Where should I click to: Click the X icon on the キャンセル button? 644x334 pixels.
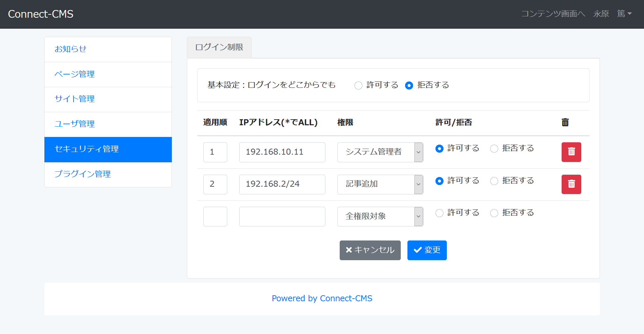pyautogui.click(x=349, y=249)
